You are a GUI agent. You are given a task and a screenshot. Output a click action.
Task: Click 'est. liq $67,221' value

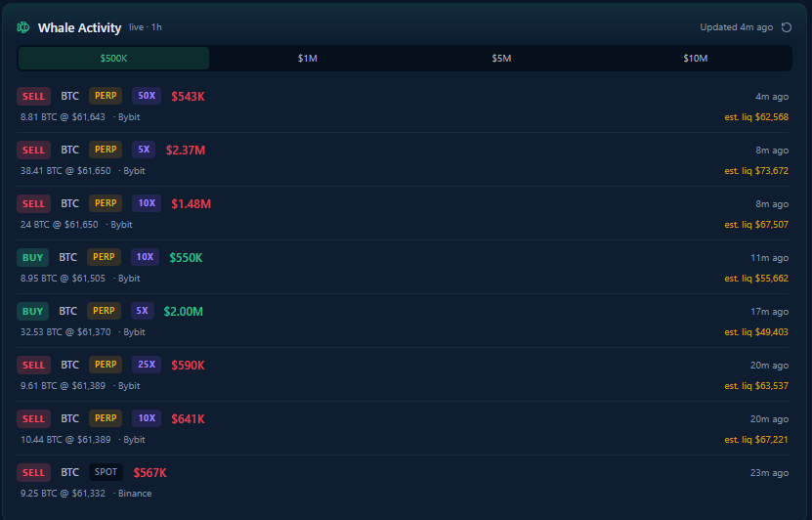click(x=756, y=440)
